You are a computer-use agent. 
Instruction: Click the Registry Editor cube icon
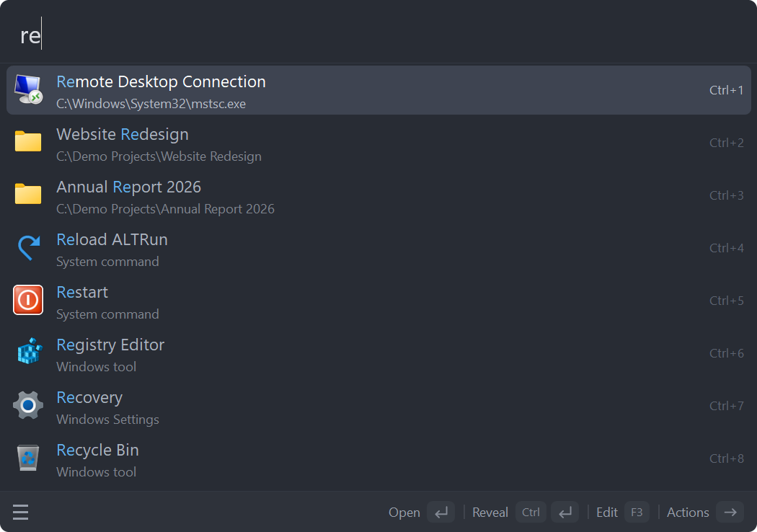click(30, 352)
